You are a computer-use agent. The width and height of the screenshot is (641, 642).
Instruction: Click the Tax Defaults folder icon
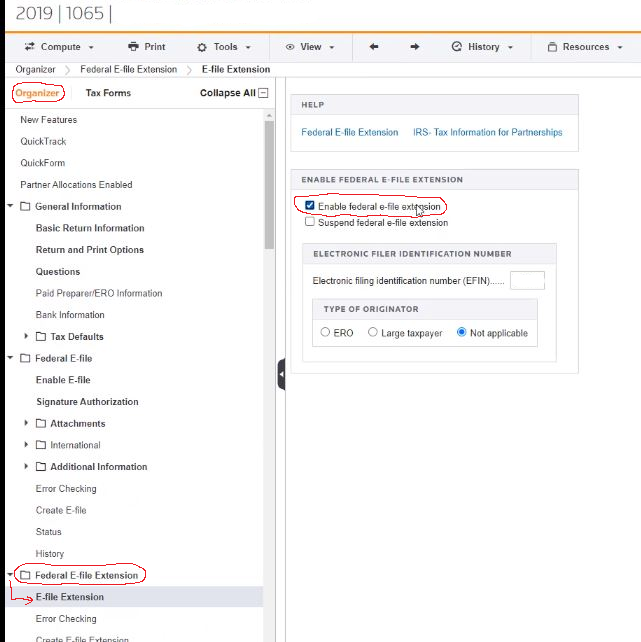click(41, 337)
